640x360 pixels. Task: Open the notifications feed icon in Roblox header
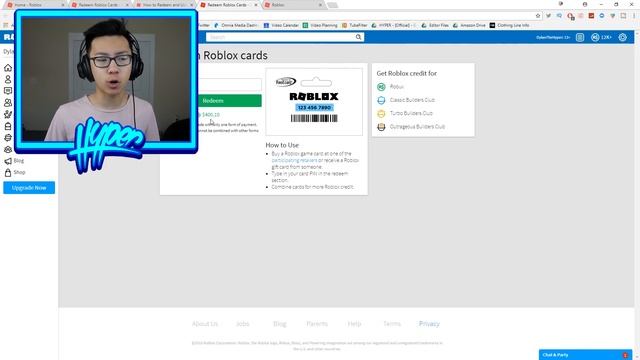click(580, 37)
